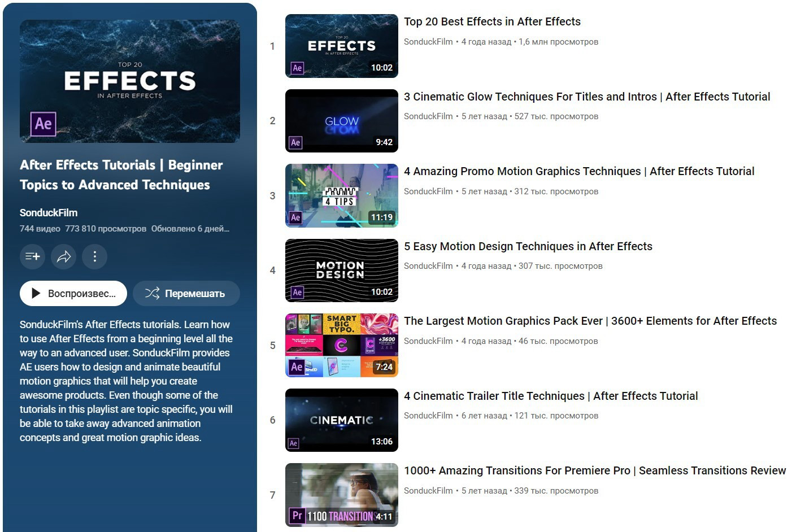
Task: Open SonduckFilm channel under the playlist title
Action: [x=49, y=213]
